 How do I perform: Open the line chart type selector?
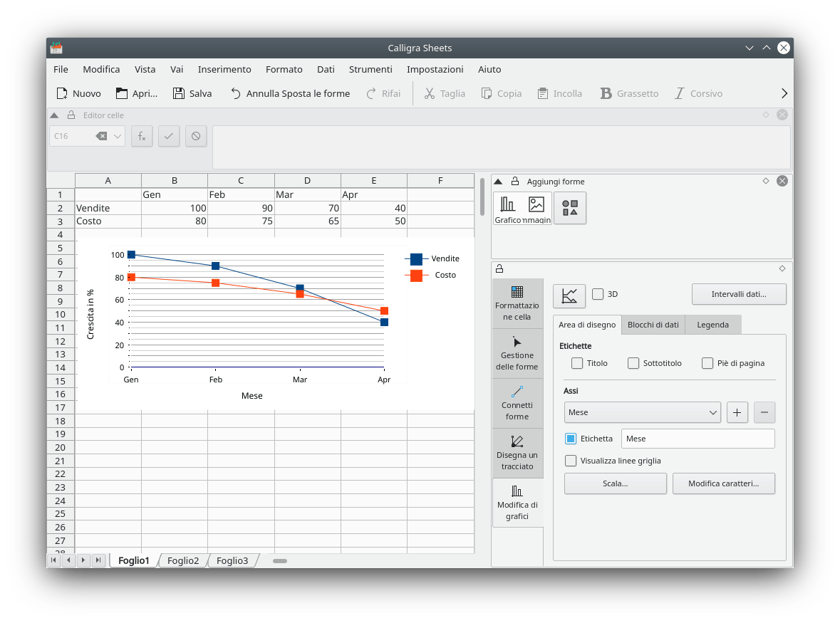[569, 295]
